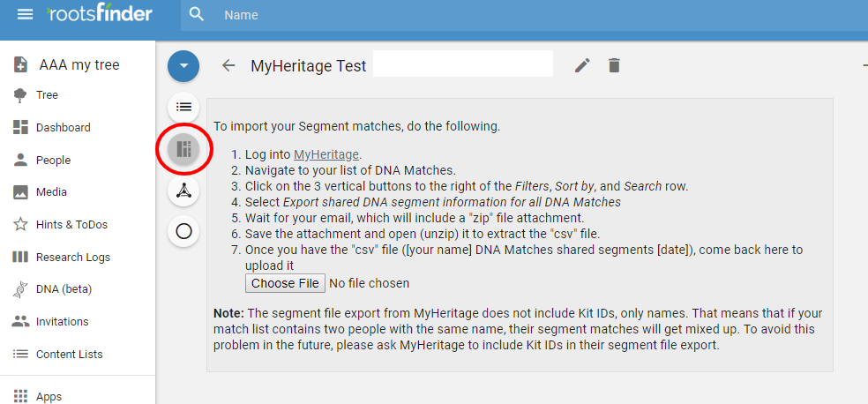Edit MyHeritage Test with pencil icon
The width and height of the screenshot is (868, 404).
[x=582, y=65]
